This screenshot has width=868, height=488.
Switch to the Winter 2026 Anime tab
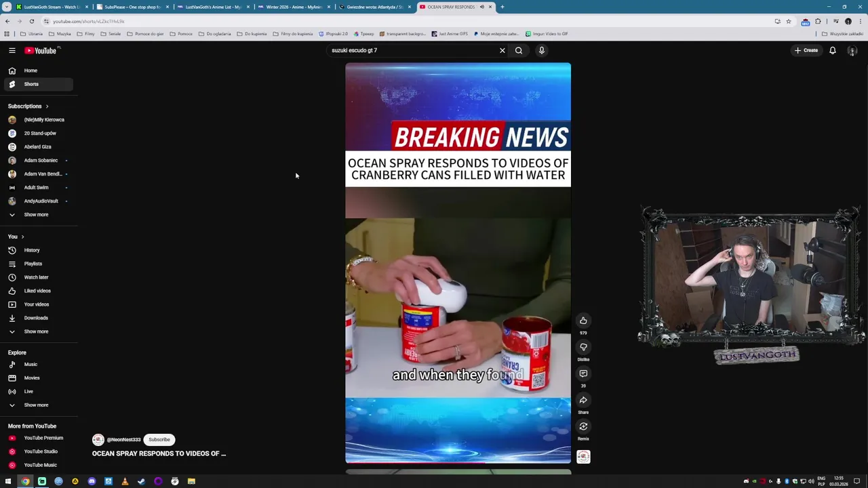point(293,7)
